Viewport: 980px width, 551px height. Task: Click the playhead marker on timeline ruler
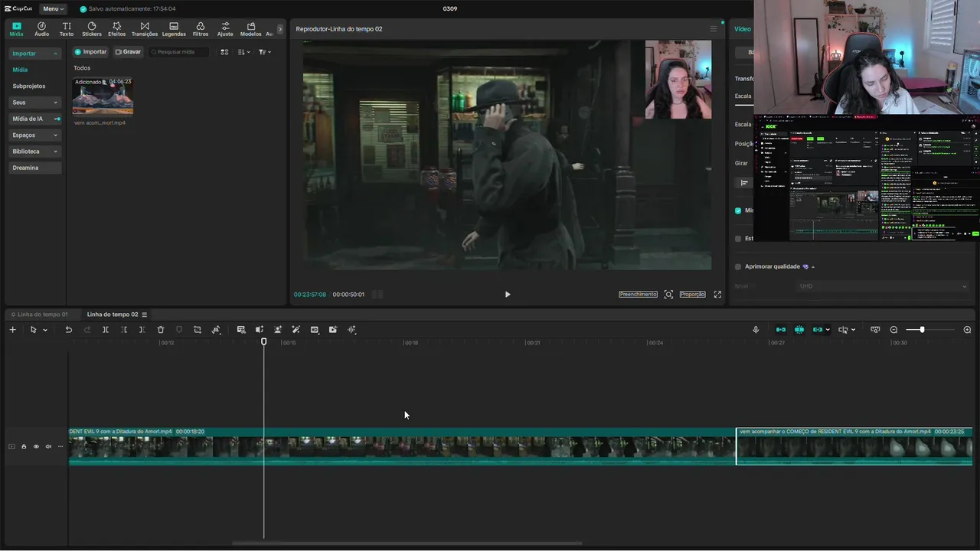point(264,341)
